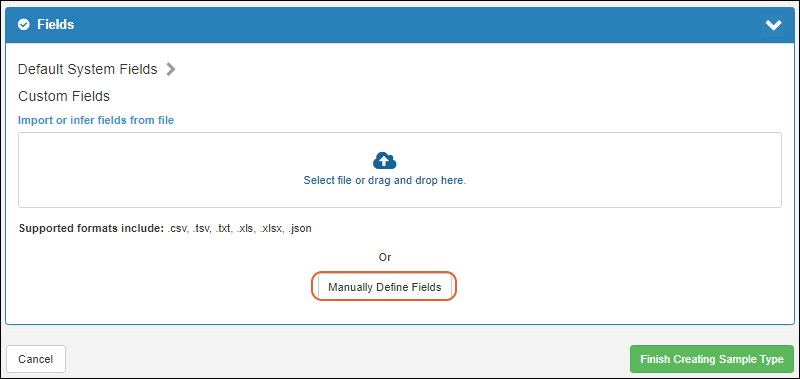
Task: Cancel the sample type creation
Action: 36,359
